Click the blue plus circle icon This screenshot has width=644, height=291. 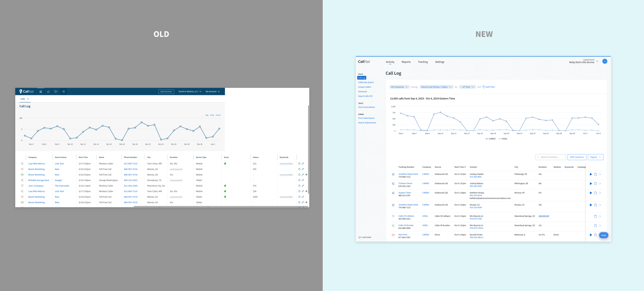point(605,61)
